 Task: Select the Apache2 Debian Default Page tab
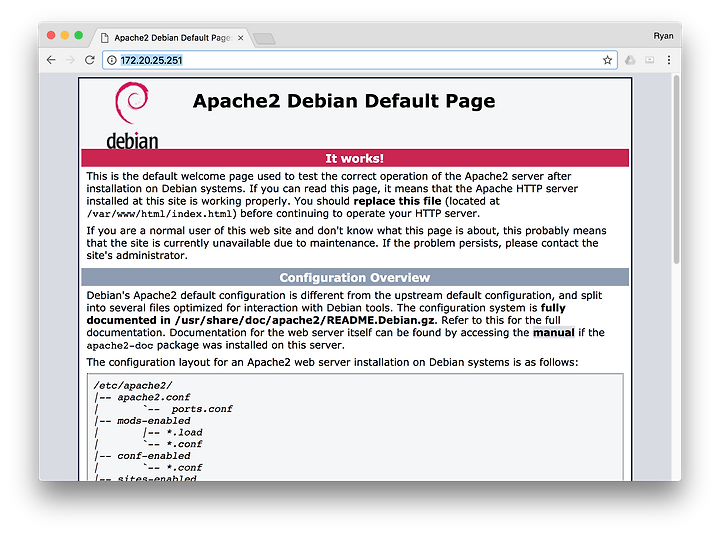173,38
